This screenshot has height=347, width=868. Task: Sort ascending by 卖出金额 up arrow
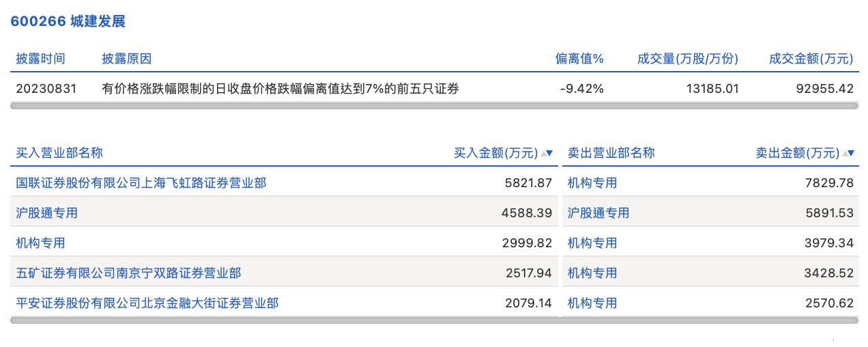(x=846, y=154)
